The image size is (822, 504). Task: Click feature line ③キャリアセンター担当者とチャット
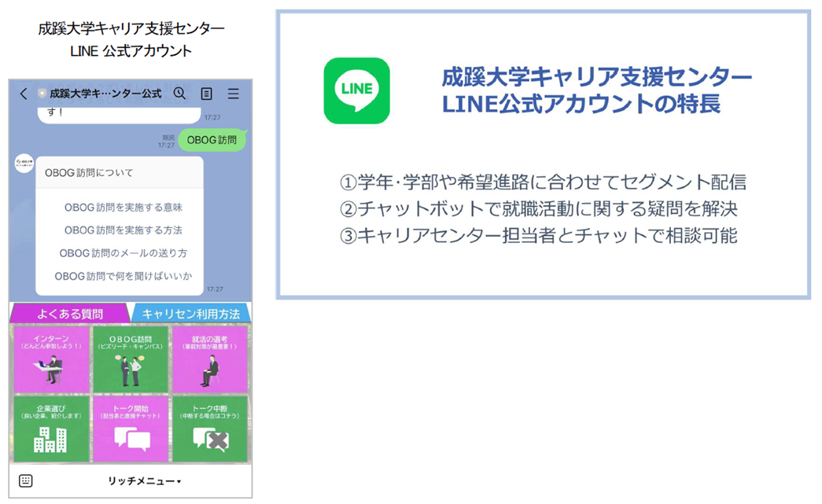pyautogui.click(x=538, y=236)
